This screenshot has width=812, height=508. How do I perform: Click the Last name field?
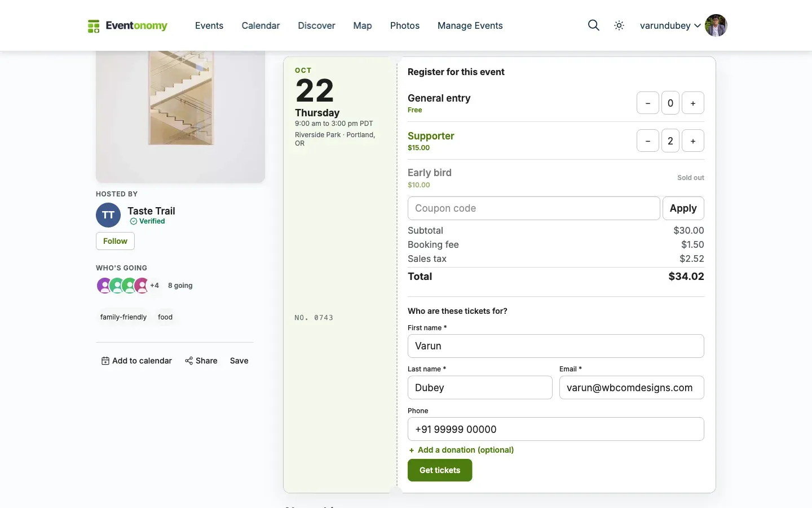point(480,388)
